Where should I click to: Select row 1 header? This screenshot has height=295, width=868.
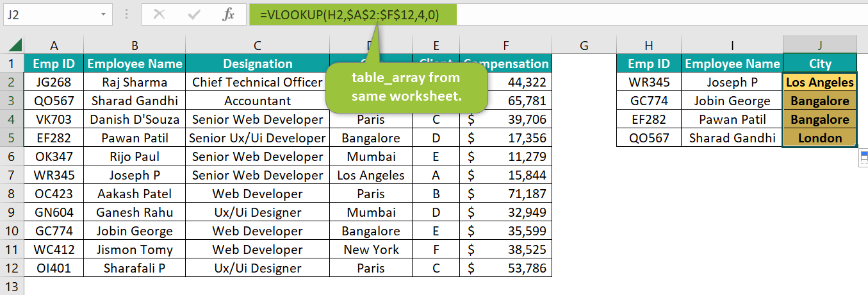[12, 63]
